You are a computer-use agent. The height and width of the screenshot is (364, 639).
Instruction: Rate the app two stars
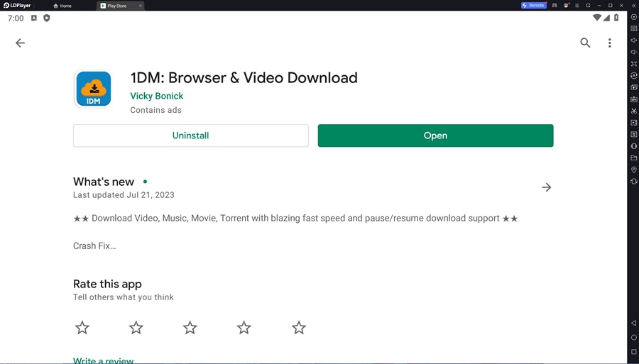[136, 327]
